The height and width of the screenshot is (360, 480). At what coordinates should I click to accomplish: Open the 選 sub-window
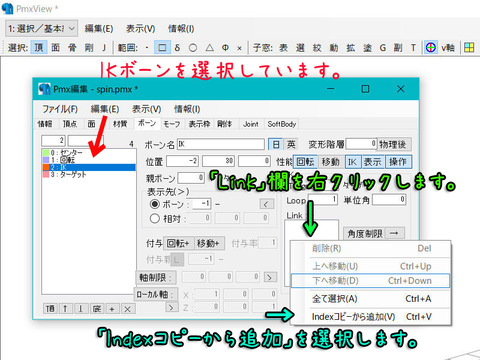click(300, 48)
